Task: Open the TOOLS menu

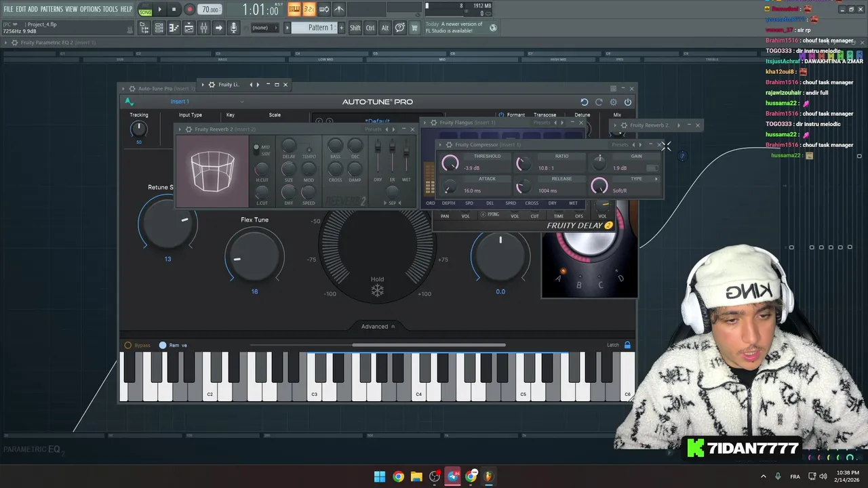Action: (x=110, y=9)
